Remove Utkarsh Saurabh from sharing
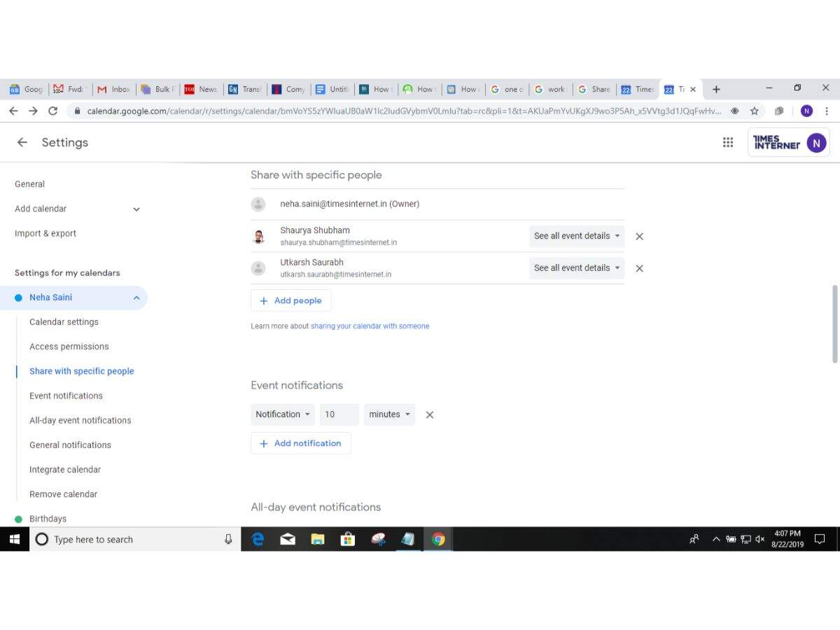The width and height of the screenshot is (840, 630). (x=639, y=268)
